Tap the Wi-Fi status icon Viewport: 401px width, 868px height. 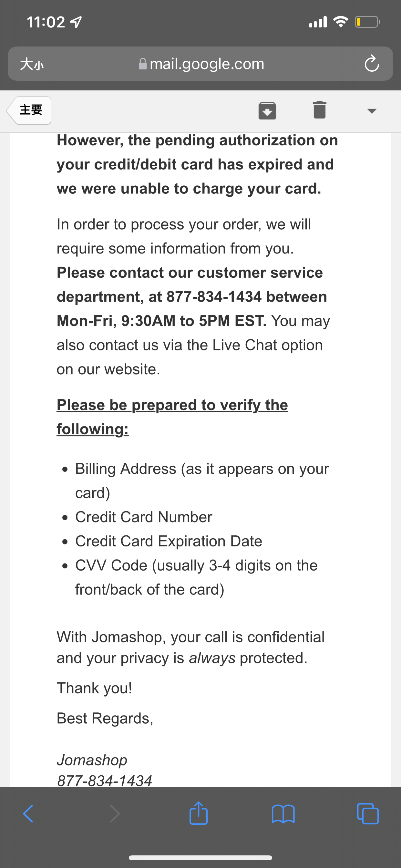[x=341, y=22]
